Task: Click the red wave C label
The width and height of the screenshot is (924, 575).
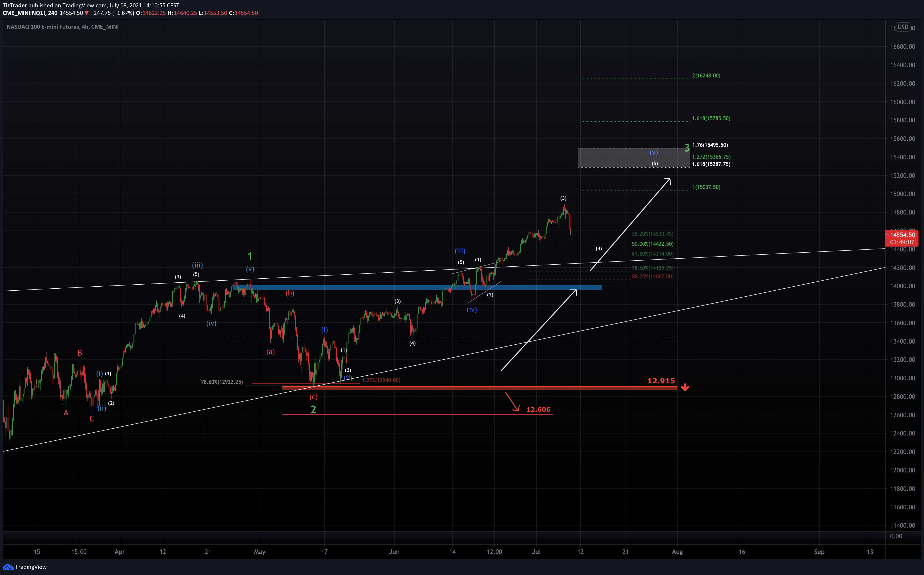Action: (92, 419)
